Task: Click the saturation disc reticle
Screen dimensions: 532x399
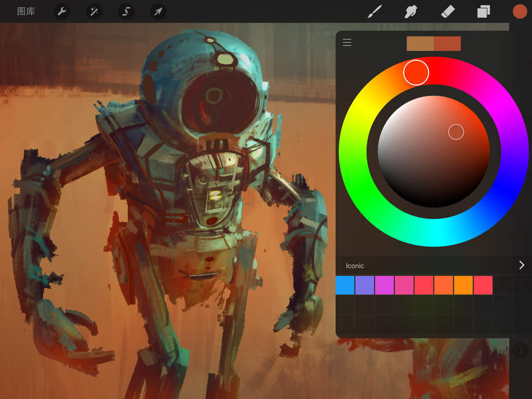Action: coord(456,132)
